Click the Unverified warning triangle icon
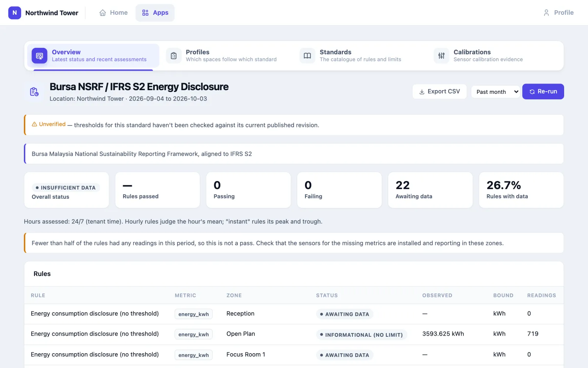 click(x=35, y=124)
